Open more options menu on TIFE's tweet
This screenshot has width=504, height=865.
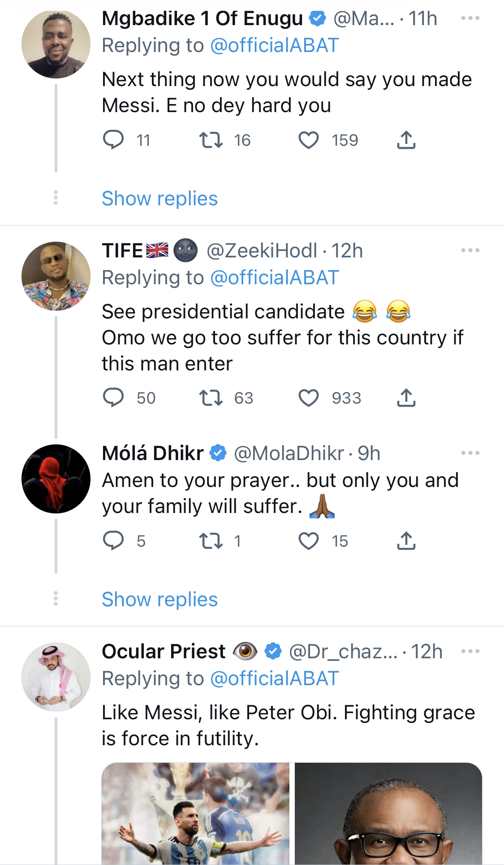click(470, 251)
